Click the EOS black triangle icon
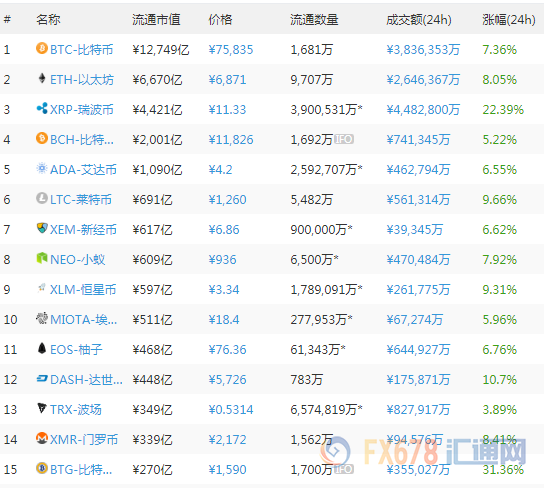Viewport: 544px width, 488px height. point(42,348)
